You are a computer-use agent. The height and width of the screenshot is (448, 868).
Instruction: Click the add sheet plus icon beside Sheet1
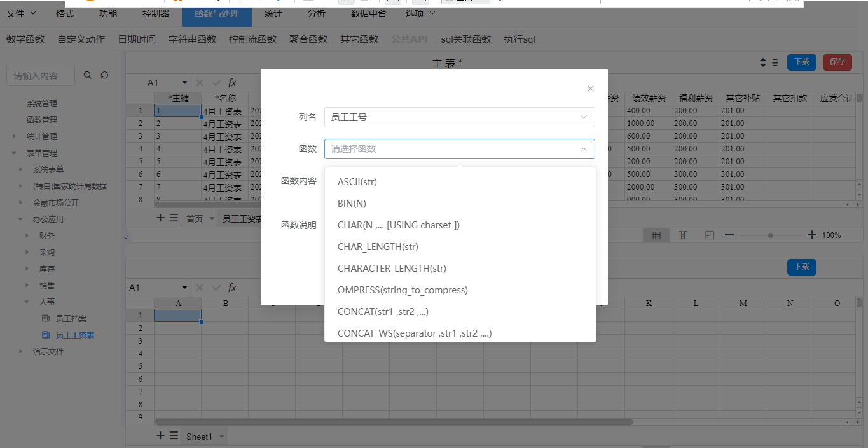(x=160, y=436)
